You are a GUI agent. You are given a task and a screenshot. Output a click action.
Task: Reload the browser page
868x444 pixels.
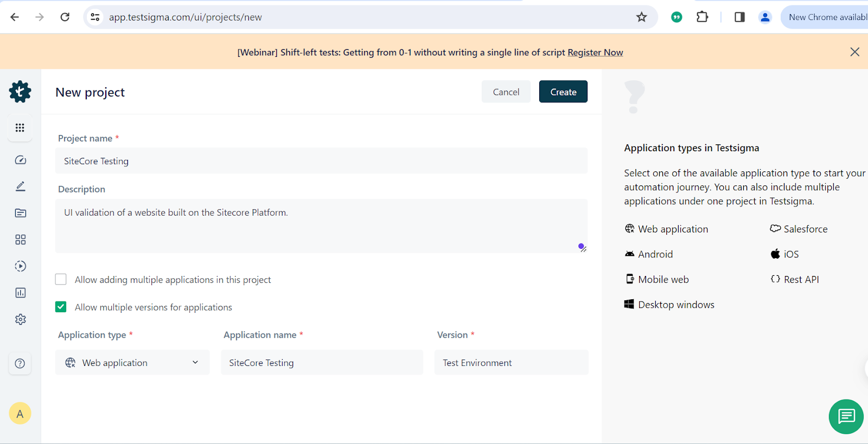click(x=65, y=17)
